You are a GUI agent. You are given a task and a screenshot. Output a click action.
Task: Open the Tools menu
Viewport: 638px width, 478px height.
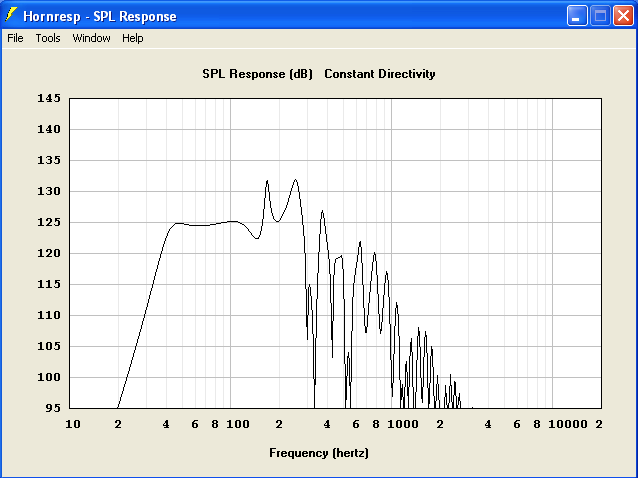(48, 38)
